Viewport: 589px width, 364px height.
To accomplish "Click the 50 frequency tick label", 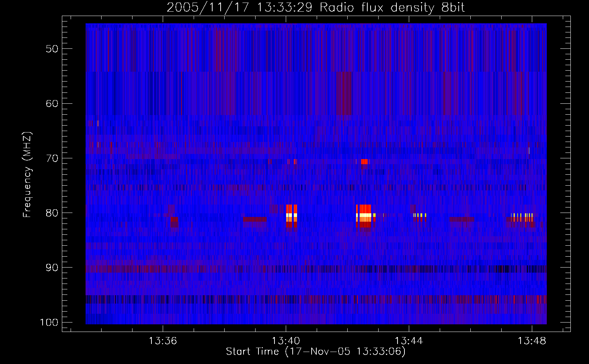I will [52, 49].
